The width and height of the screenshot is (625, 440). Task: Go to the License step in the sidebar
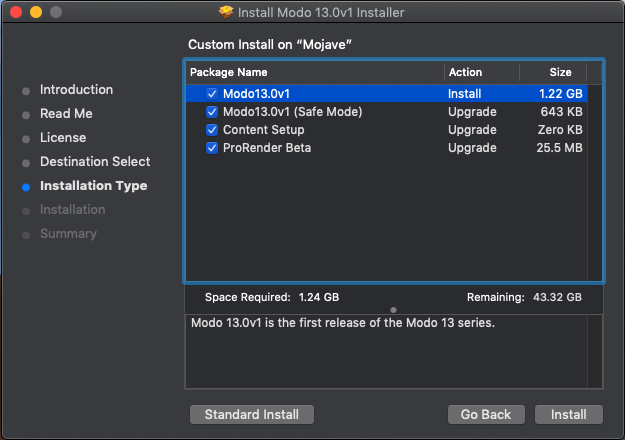(x=63, y=138)
